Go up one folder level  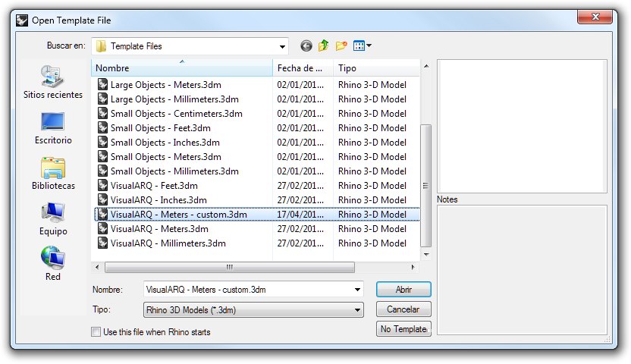tap(324, 46)
